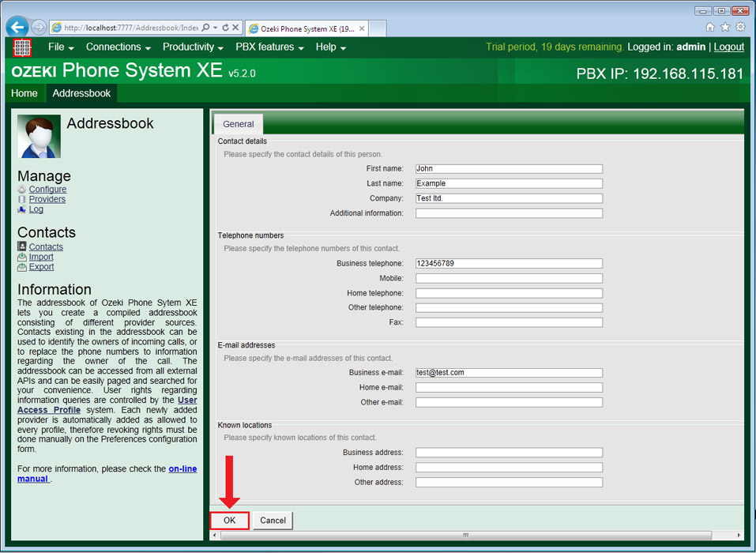Viewport: 756px width, 553px height.
Task: Click the Other e-mail field
Action: click(x=510, y=402)
